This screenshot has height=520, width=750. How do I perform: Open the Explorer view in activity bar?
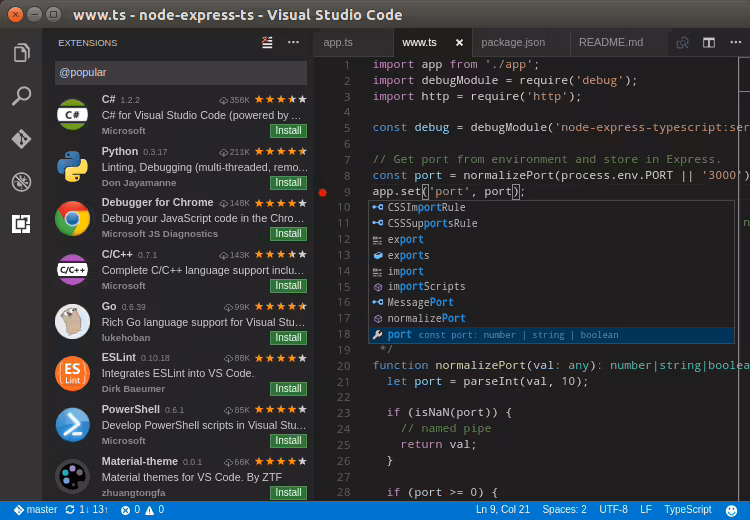click(21, 53)
